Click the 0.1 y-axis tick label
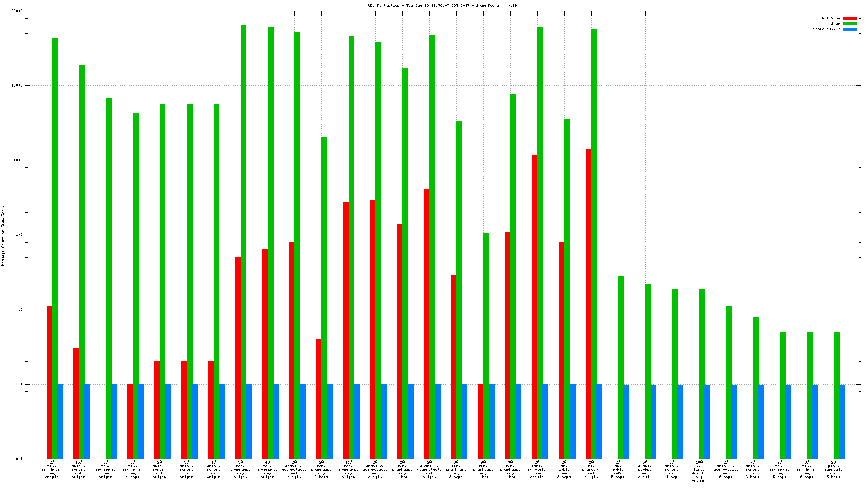 (19, 459)
